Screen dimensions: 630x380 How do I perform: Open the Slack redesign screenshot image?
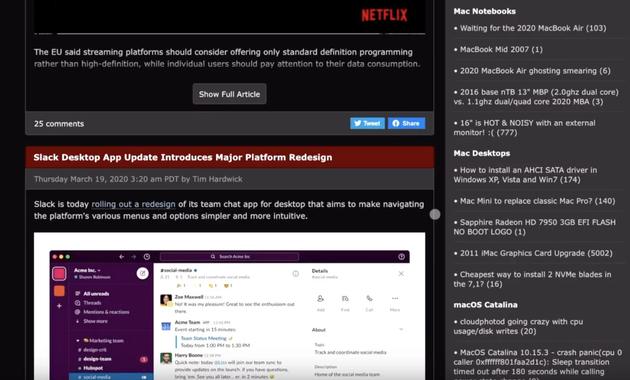click(229, 306)
